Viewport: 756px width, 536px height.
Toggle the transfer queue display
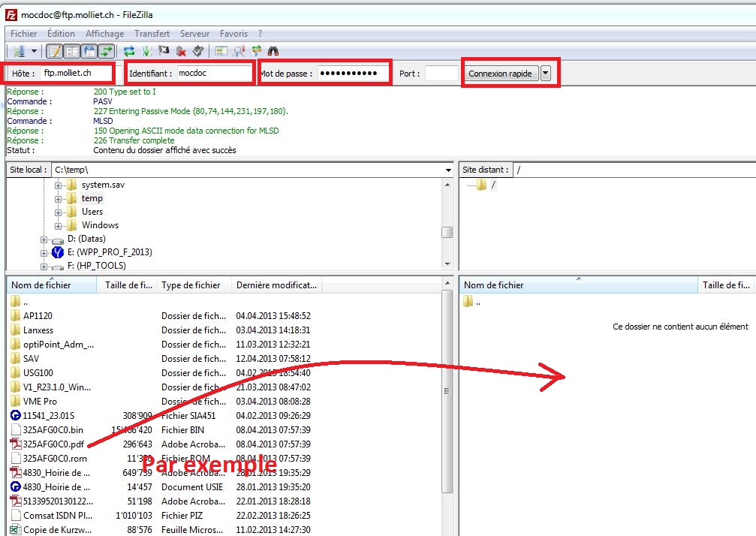click(107, 51)
